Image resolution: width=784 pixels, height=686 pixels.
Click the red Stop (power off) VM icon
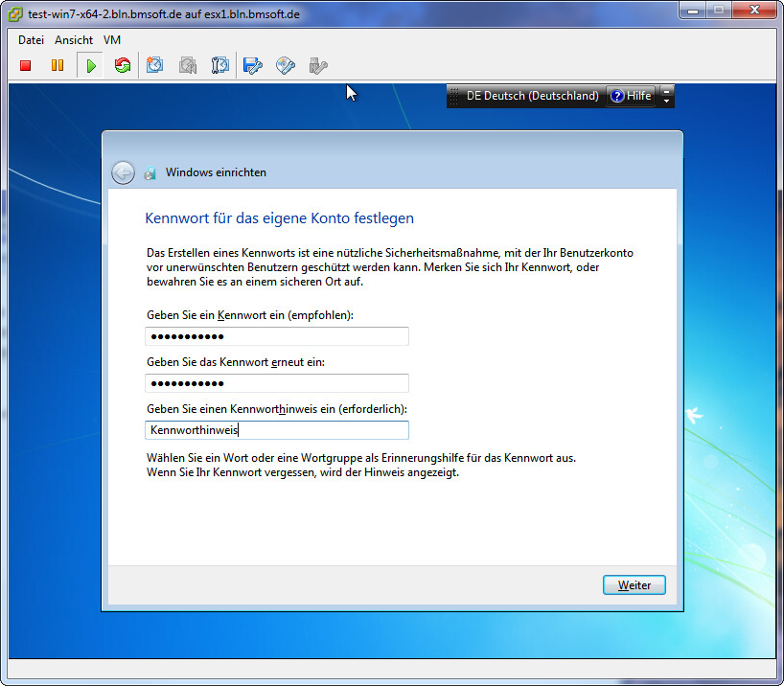coord(26,65)
